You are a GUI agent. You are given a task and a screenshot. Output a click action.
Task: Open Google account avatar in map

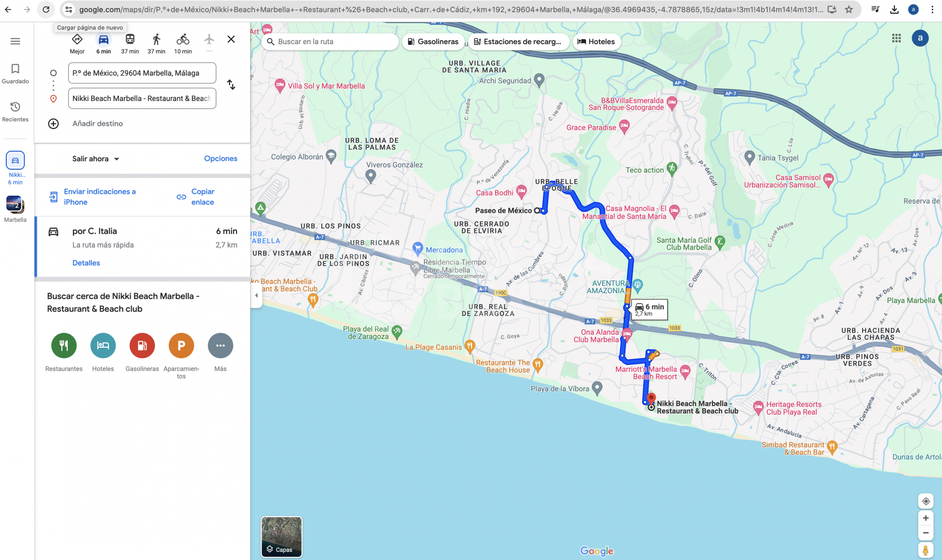[x=920, y=38]
